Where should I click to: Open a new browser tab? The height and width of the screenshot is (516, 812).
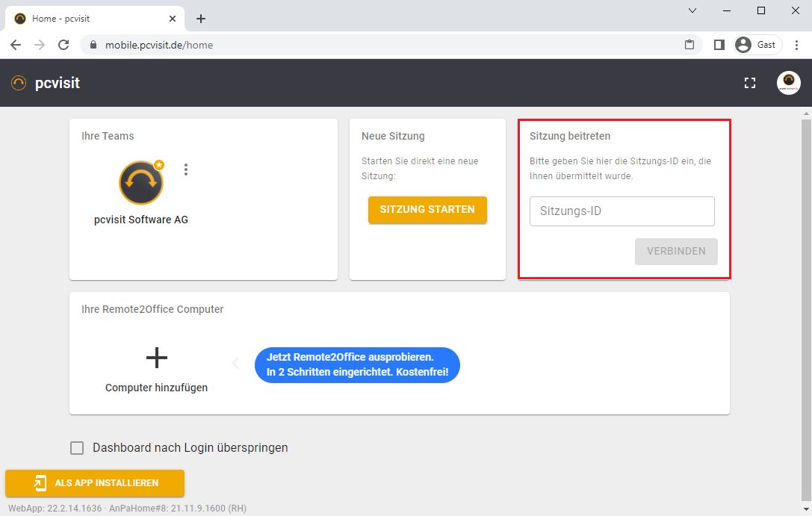coord(200,19)
